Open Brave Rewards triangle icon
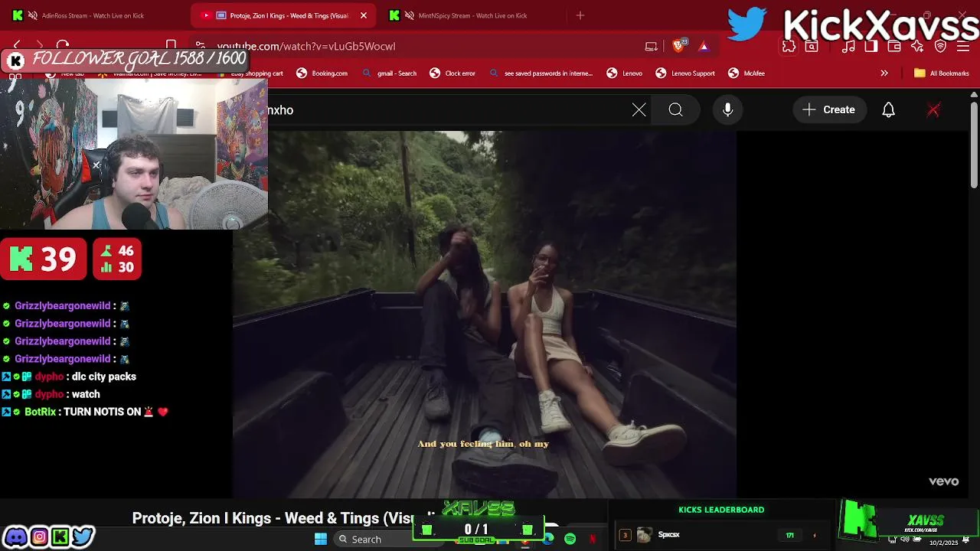980x551 pixels. pyautogui.click(x=704, y=46)
